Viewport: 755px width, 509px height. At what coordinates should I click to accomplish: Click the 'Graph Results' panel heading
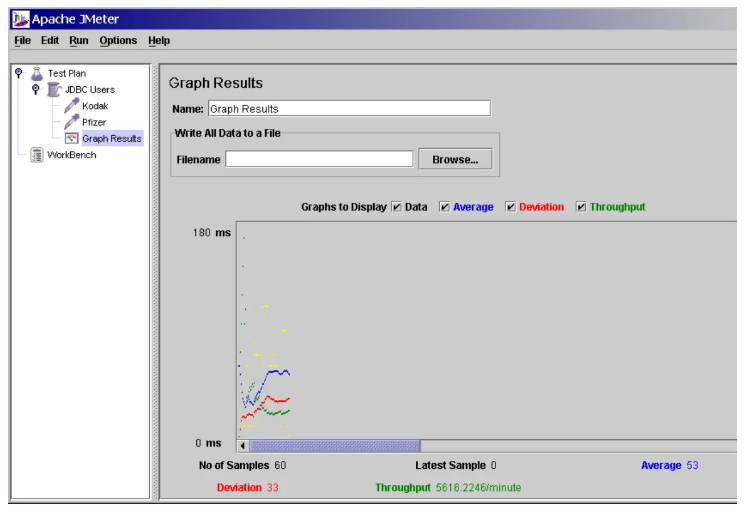point(216,83)
